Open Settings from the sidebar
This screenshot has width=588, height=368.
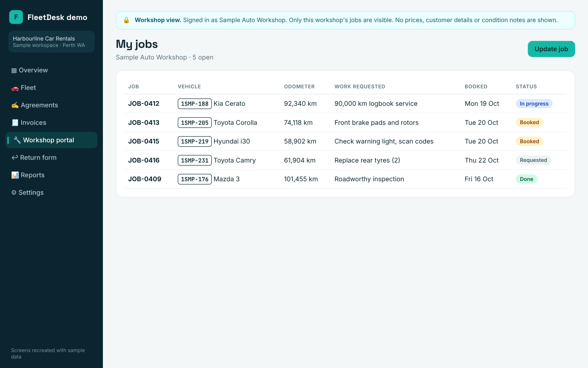pyautogui.click(x=51, y=193)
